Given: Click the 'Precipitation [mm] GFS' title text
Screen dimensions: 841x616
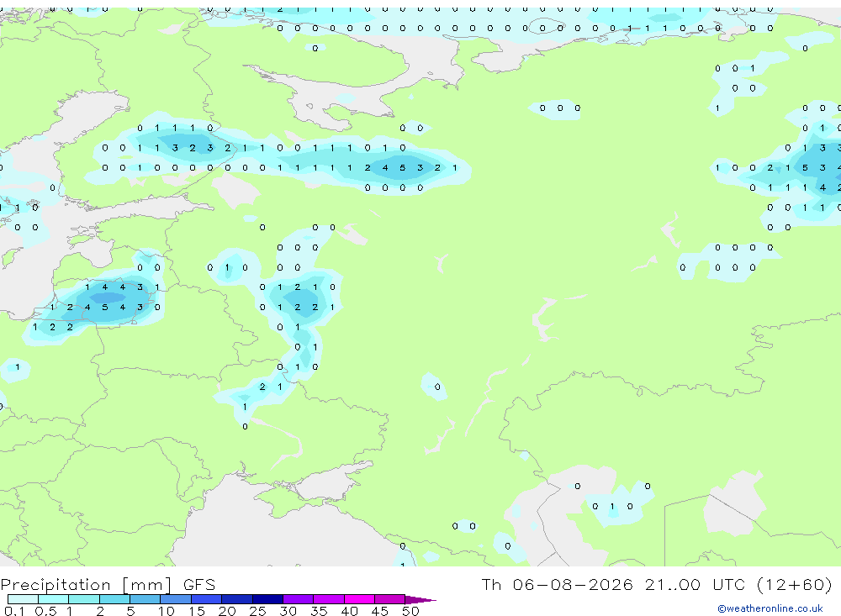Looking at the screenshot, I should pyautogui.click(x=108, y=585).
